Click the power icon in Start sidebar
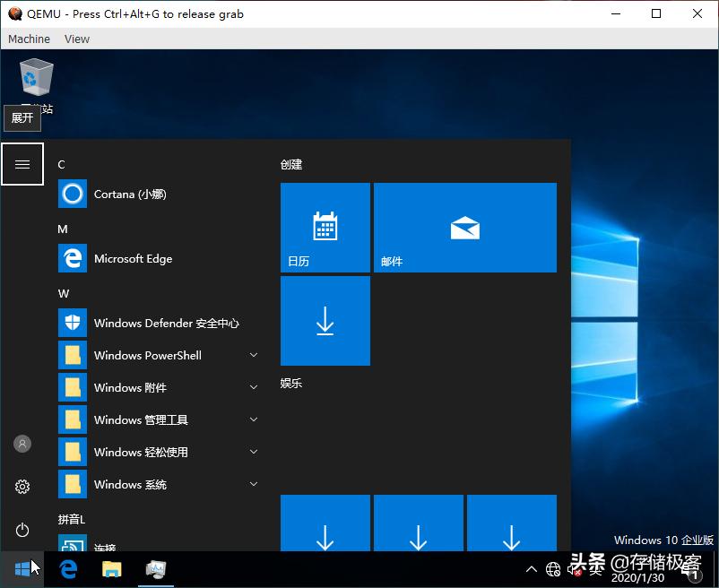The height and width of the screenshot is (588, 719). point(22,530)
